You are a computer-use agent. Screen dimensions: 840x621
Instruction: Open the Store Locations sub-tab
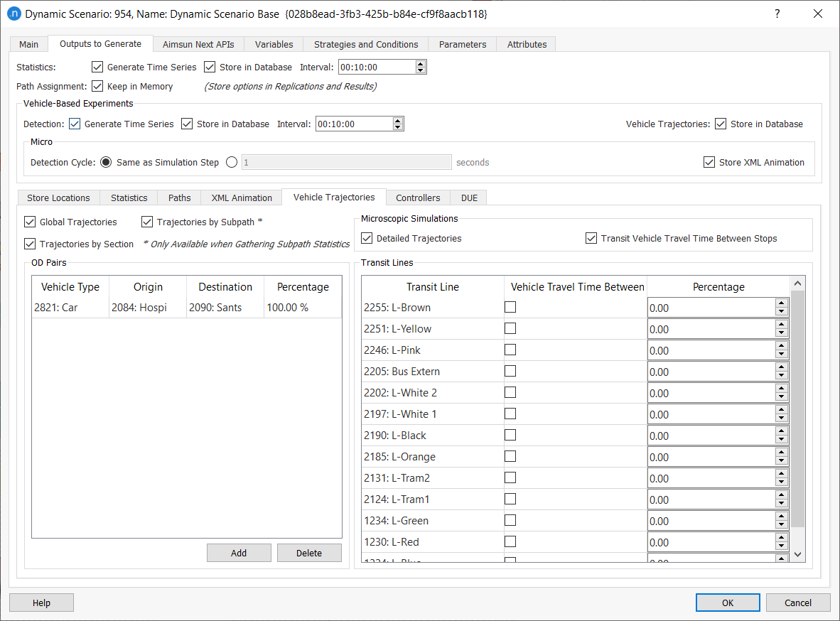pyautogui.click(x=58, y=198)
